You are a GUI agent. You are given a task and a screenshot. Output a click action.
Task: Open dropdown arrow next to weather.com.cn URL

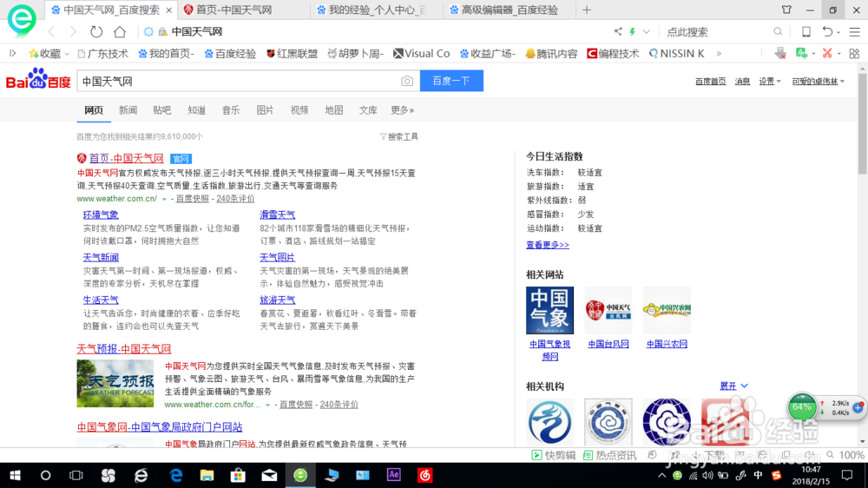(x=164, y=199)
